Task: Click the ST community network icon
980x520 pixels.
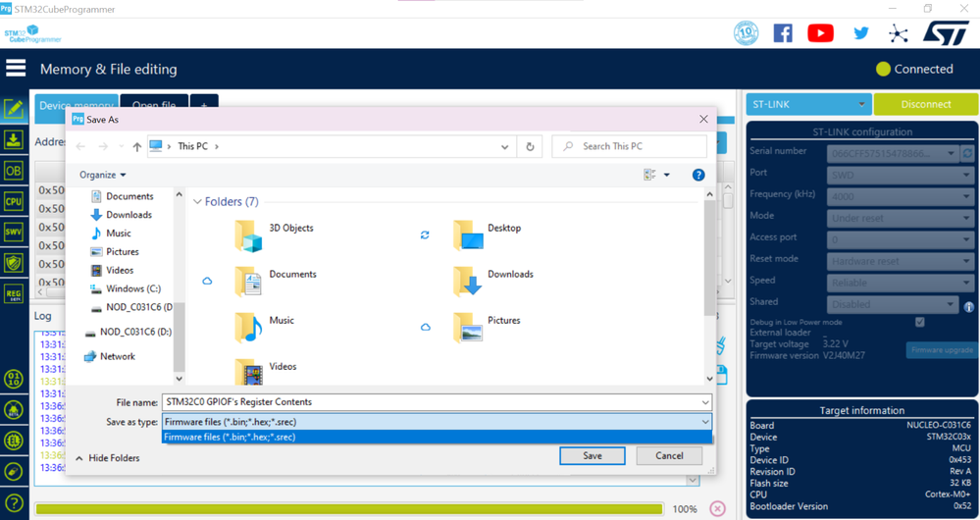Action: (x=899, y=33)
